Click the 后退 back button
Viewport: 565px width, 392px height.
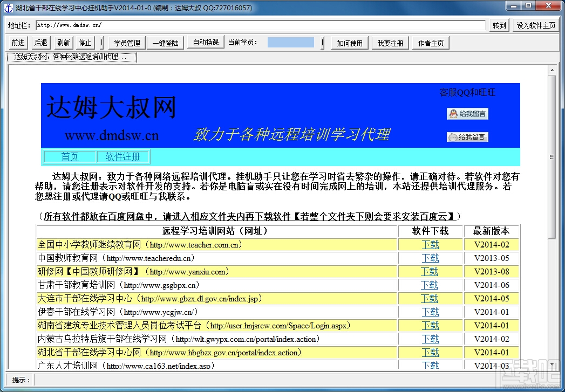click(40, 43)
